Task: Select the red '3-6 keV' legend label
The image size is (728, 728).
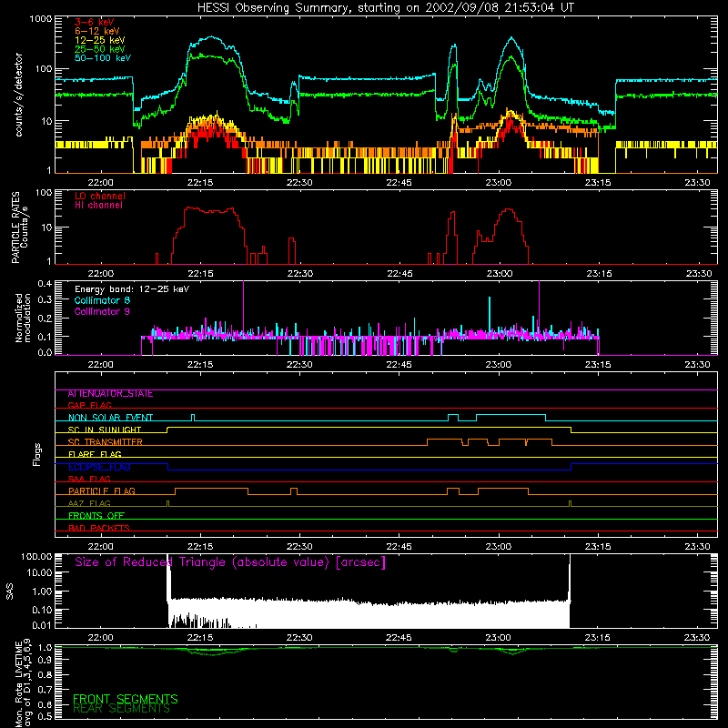Action: [x=94, y=22]
